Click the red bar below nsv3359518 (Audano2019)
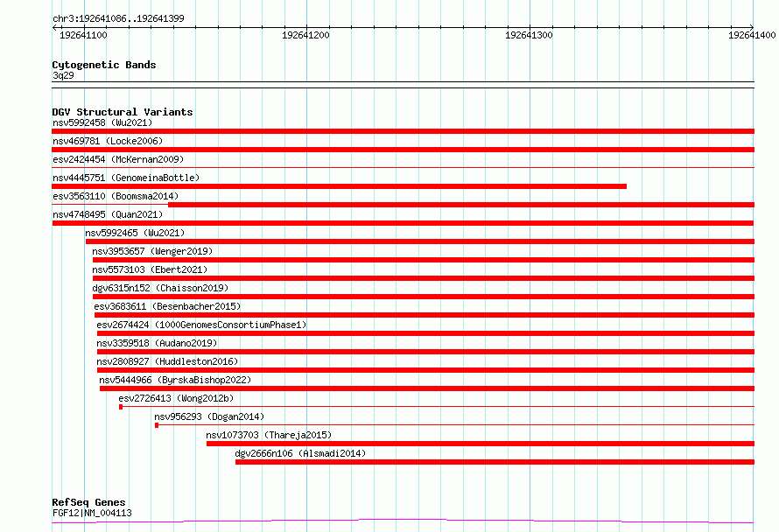Viewport: 779px width, 532px height. point(425,352)
